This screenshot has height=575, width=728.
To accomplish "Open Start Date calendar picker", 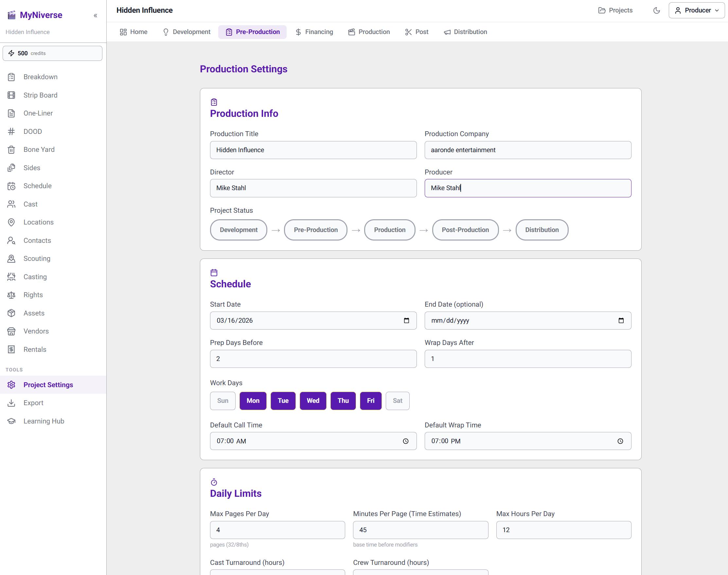I will click(406, 320).
